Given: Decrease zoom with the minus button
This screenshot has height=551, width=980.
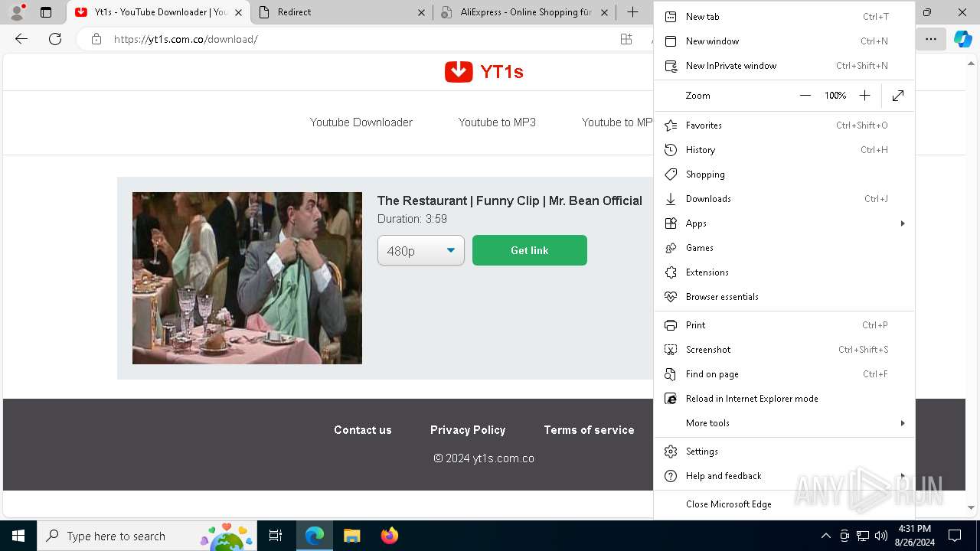Looking at the screenshot, I should pyautogui.click(x=805, y=96).
